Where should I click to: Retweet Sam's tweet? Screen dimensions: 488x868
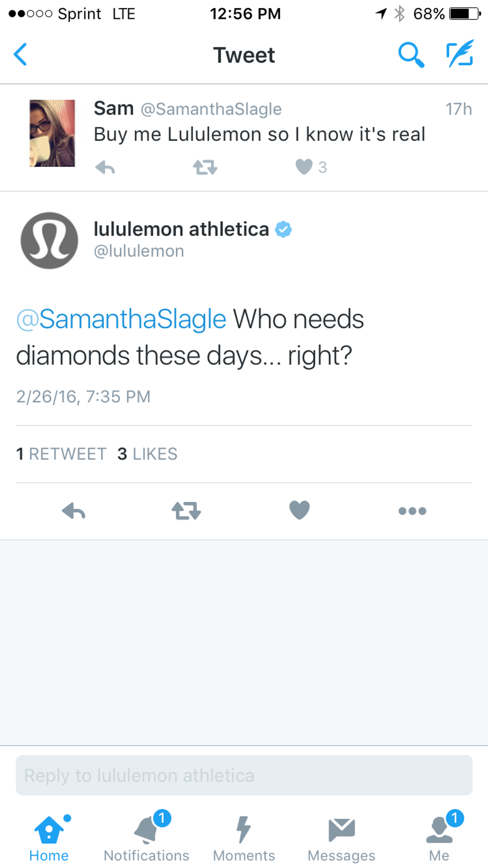tap(205, 167)
